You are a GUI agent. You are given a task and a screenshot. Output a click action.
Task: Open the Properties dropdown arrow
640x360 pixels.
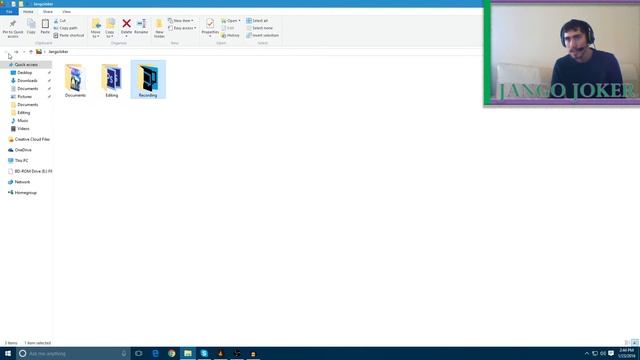(x=210, y=36)
